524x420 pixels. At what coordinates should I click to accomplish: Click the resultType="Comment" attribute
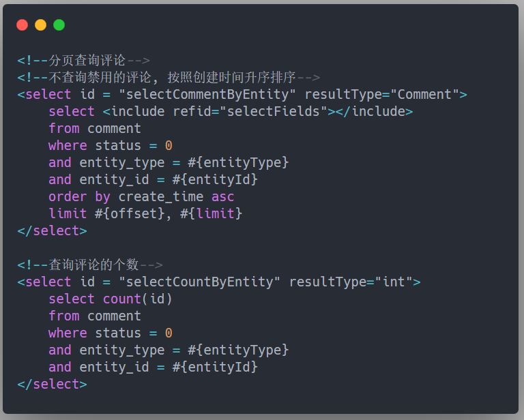click(381, 95)
